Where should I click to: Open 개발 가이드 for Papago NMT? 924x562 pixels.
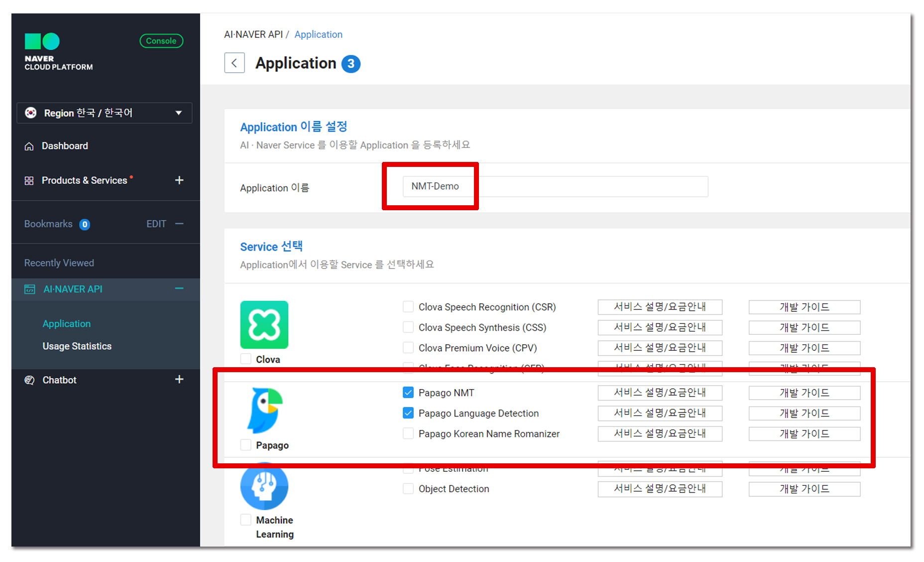pos(805,393)
